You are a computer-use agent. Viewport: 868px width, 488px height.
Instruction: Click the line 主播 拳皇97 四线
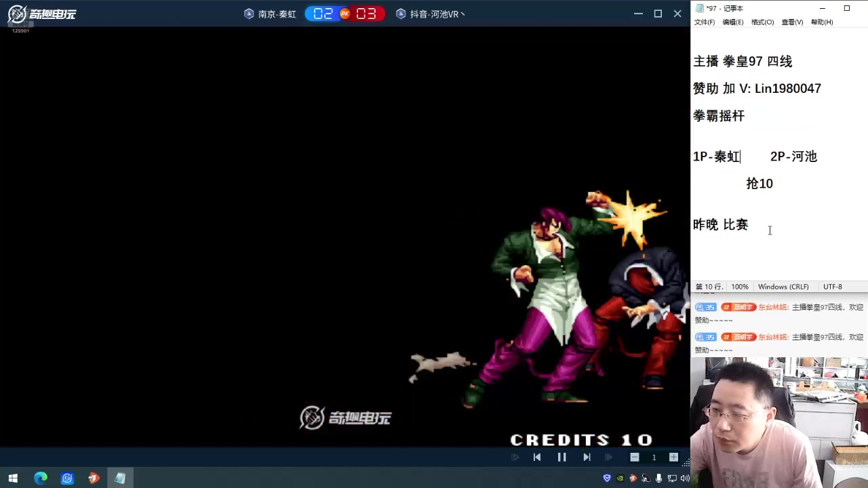point(743,62)
